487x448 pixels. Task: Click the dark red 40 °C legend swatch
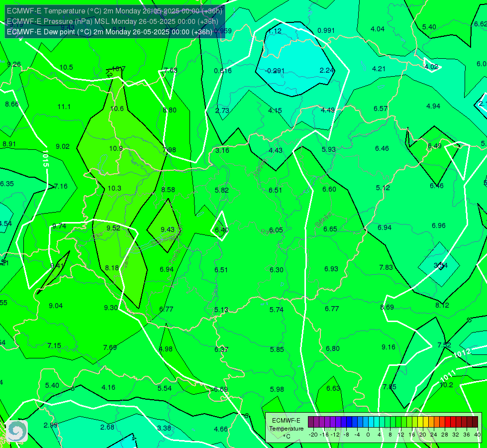click(x=475, y=422)
